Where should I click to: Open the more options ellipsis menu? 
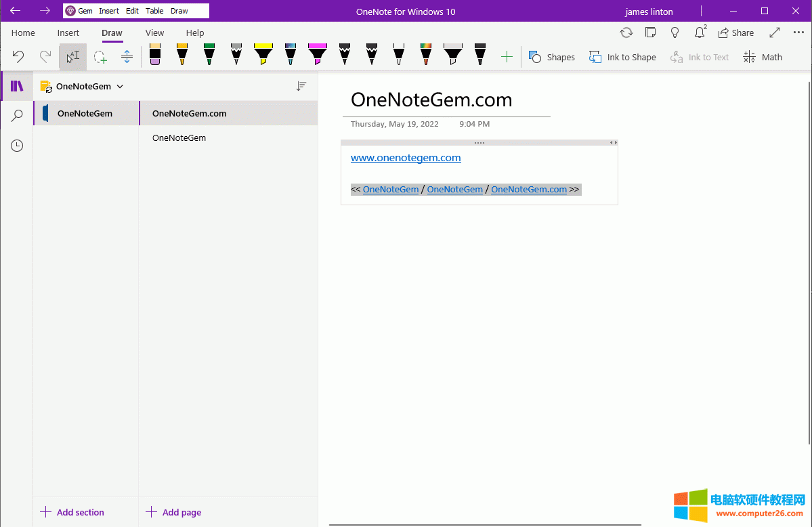tap(798, 33)
